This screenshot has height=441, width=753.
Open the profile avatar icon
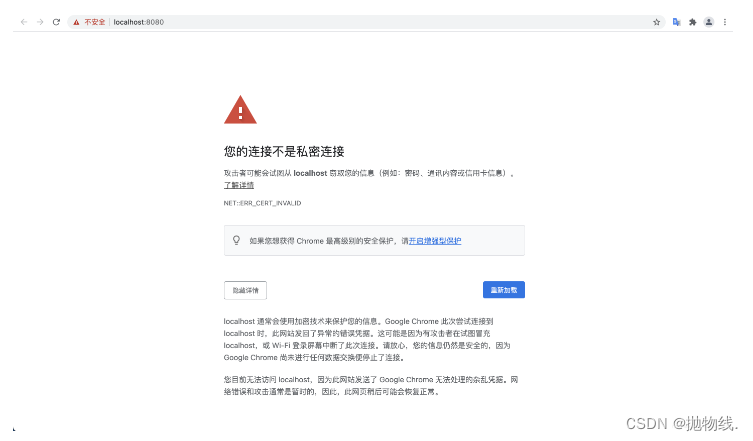click(709, 22)
